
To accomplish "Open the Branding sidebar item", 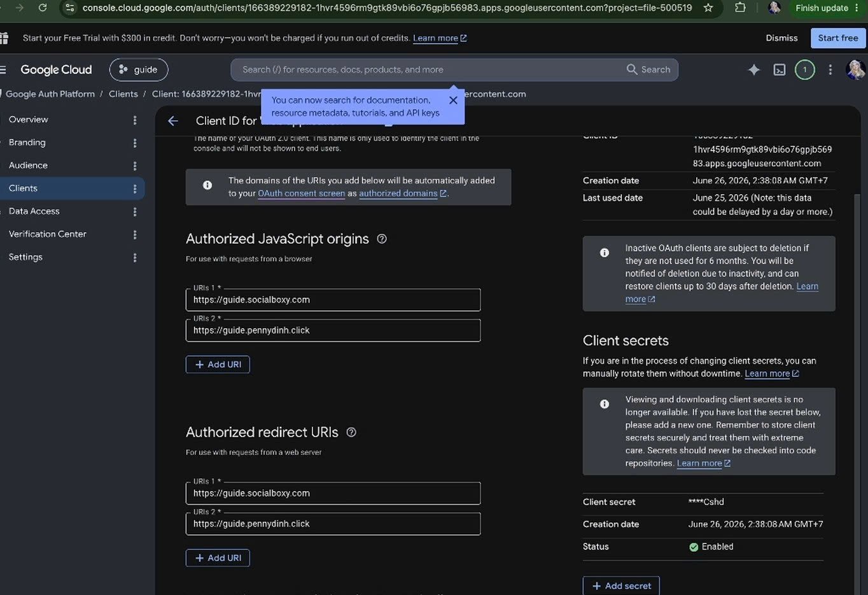I will pos(27,143).
